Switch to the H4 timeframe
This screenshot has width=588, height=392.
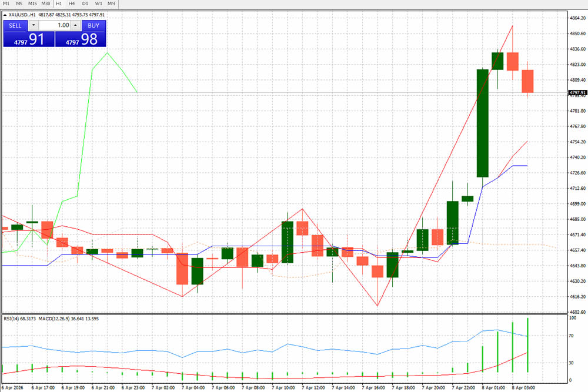[x=71, y=4]
